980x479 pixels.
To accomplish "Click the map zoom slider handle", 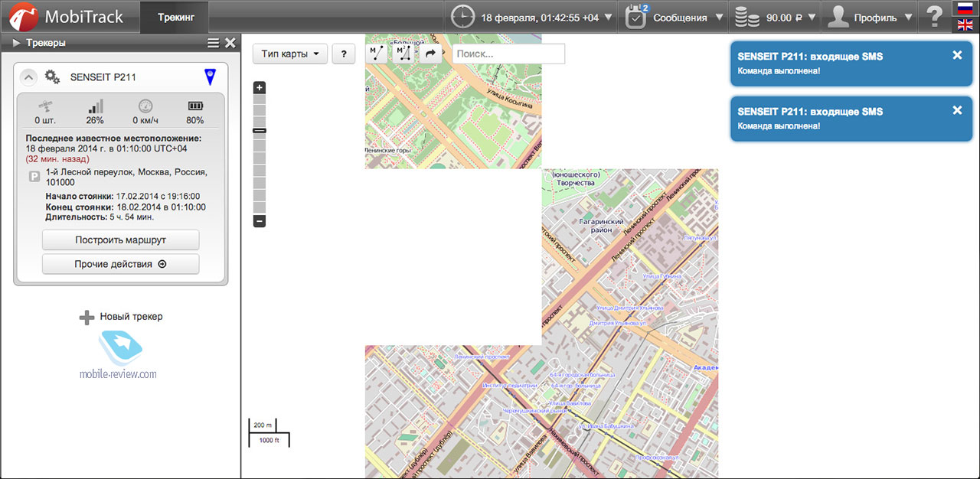I will [260, 131].
